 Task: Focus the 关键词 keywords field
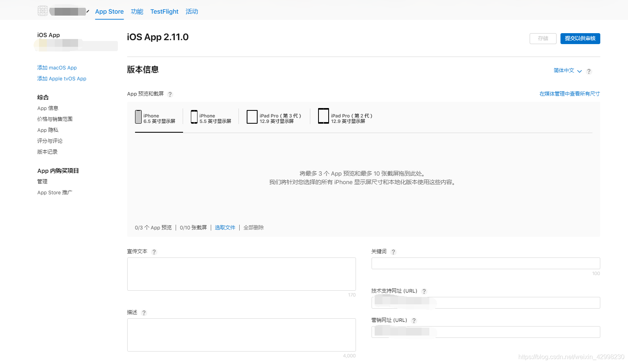[486, 263]
